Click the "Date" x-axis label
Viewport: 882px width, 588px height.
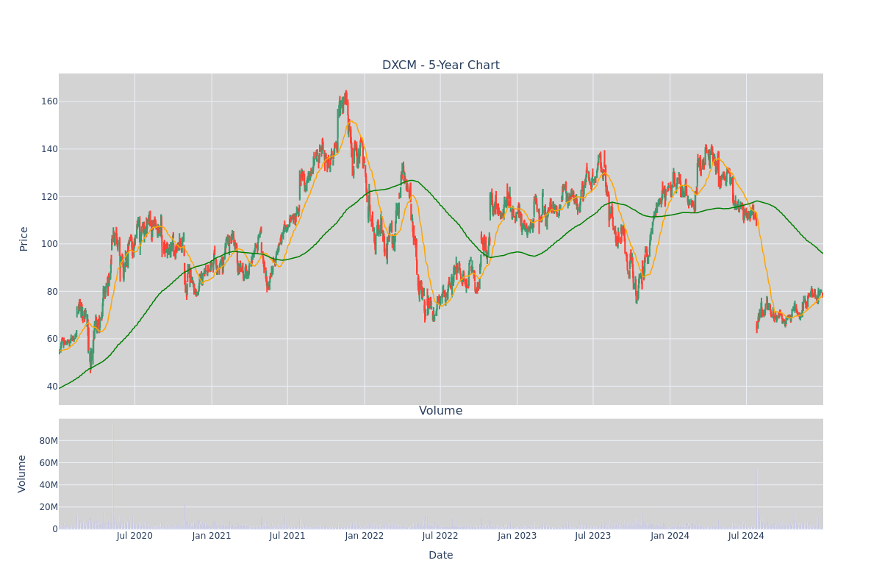tap(441, 556)
